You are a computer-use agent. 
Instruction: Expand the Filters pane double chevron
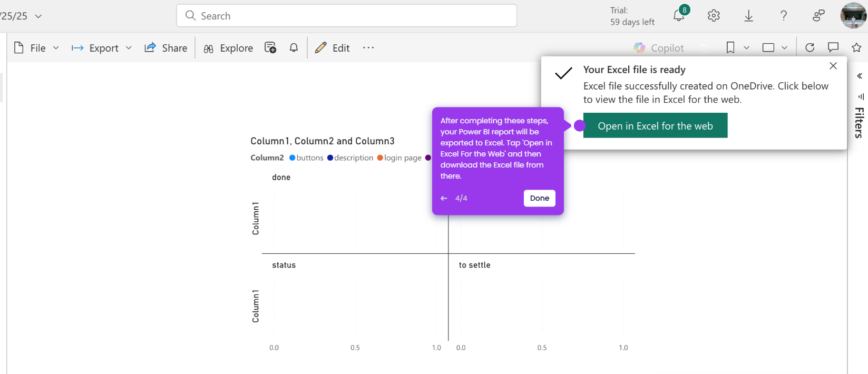tap(860, 76)
